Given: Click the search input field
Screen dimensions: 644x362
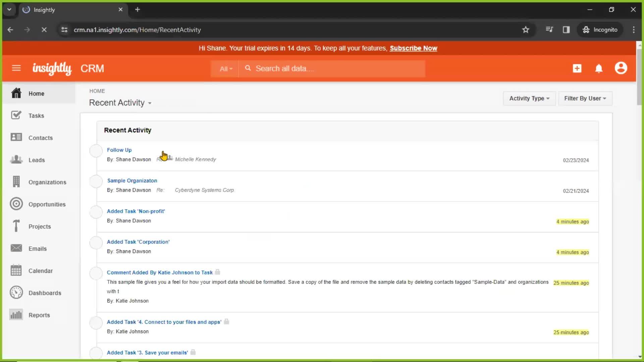Looking at the screenshot, I should tap(334, 68).
